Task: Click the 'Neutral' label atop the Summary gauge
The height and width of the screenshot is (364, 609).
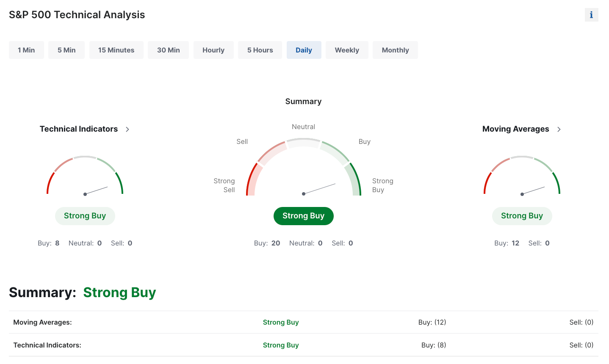Action: click(x=304, y=127)
